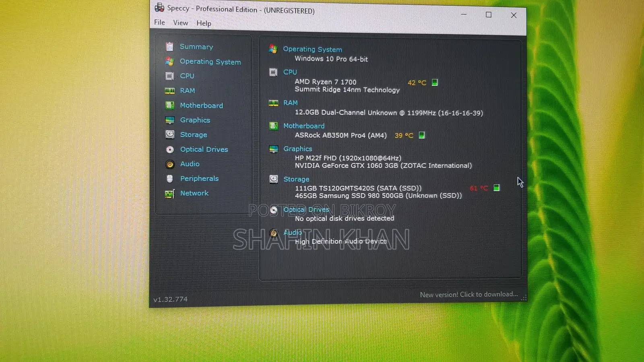Screen dimensions: 644x362
Task: Click the RAM icon in summary panel
Action: pyautogui.click(x=274, y=103)
